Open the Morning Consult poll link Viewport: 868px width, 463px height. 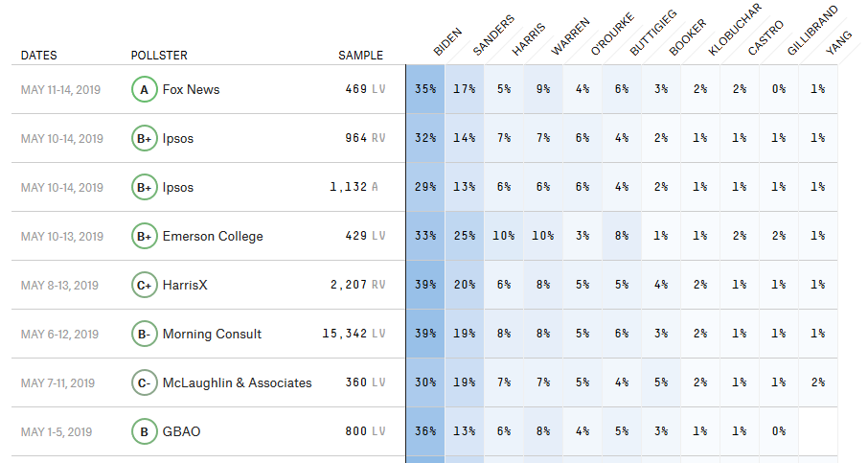coord(212,335)
